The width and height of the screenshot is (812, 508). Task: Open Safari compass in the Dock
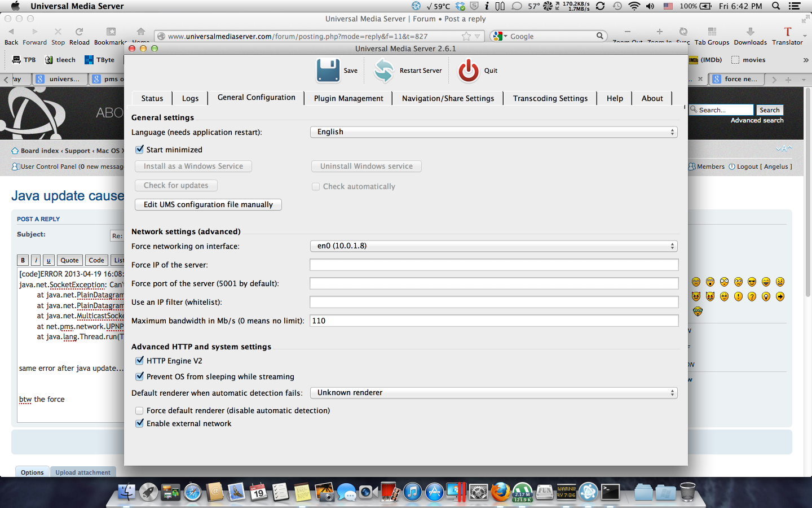pos(193,492)
